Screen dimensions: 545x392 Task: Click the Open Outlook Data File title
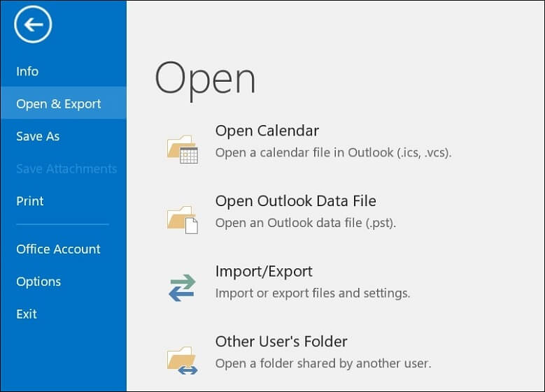tap(296, 201)
